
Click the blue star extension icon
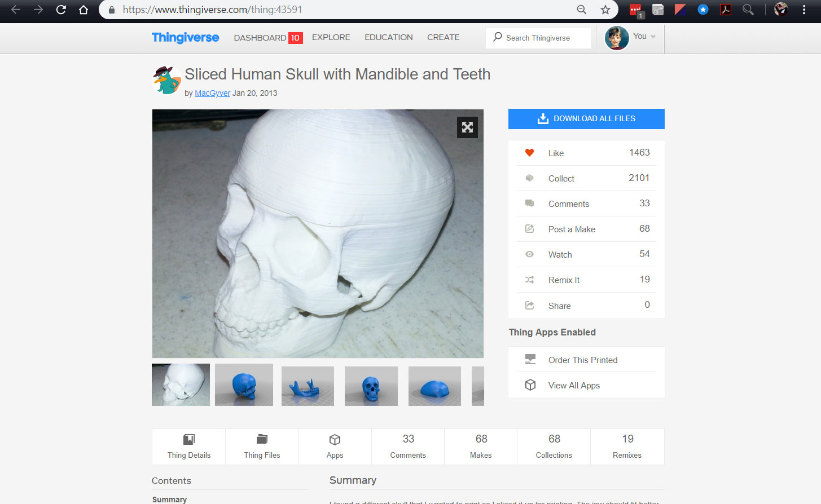tap(703, 10)
